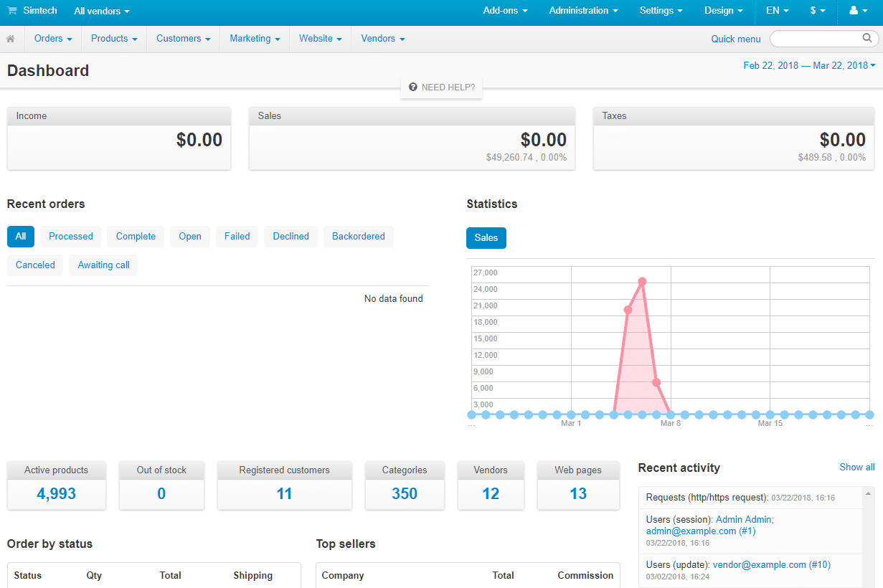883x588 pixels.
Task: Click the peak data point on the sales chart
Action: point(642,282)
